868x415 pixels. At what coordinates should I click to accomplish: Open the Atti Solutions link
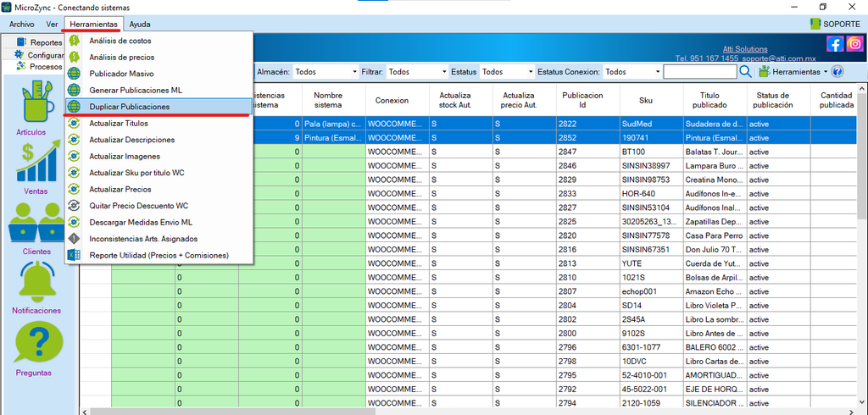(745, 49)
